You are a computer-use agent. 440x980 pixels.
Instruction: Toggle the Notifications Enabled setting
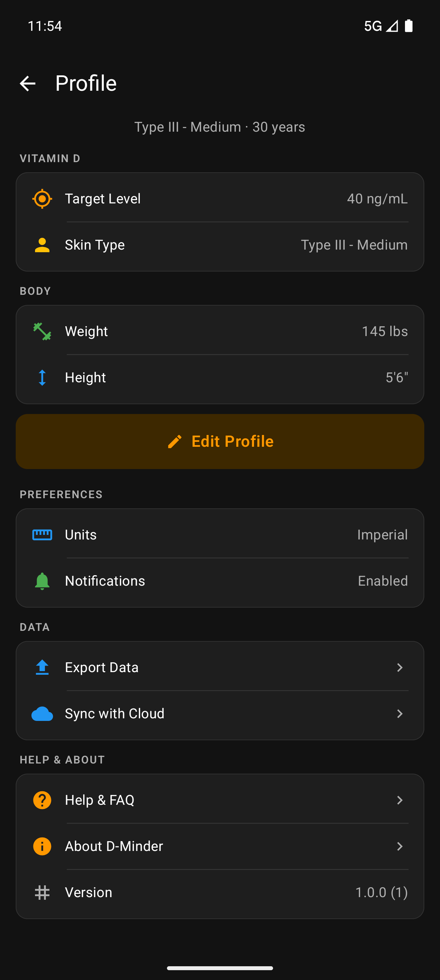tap(383, 581)
